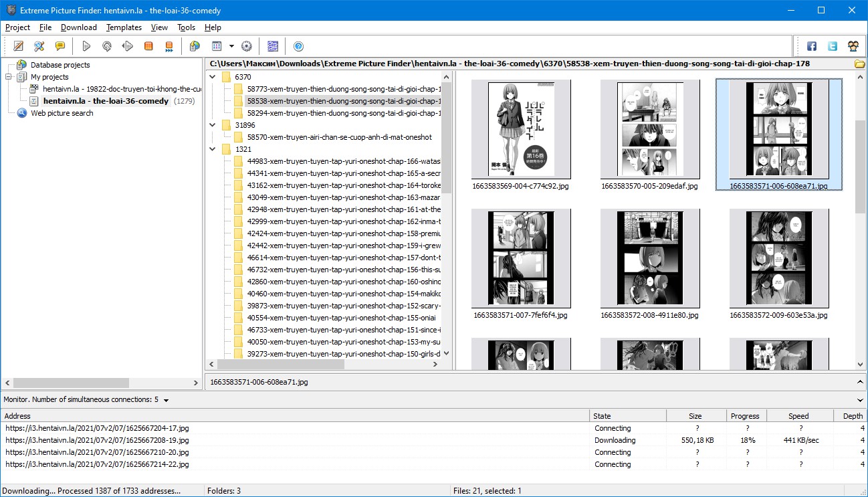Screen dimensions: 868x497
Task: Select thumbnail 1663583570-005-209edaf.jpg
Action: pyautogui.click(x=649, y=136)
